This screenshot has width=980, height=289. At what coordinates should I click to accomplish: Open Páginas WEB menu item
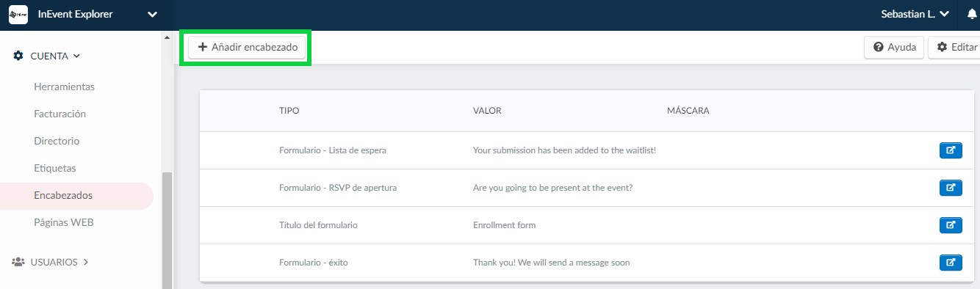pos(64,222)
